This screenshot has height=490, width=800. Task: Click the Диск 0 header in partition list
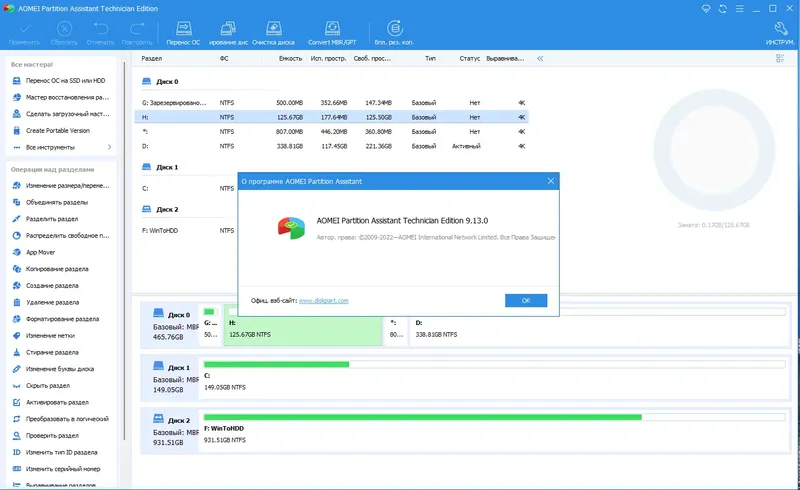(160, 82)
